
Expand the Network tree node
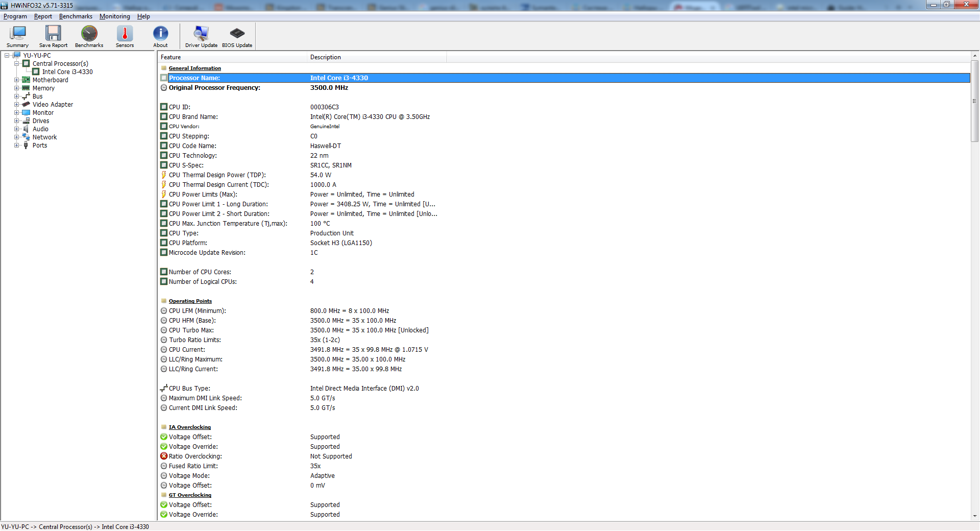17,137
